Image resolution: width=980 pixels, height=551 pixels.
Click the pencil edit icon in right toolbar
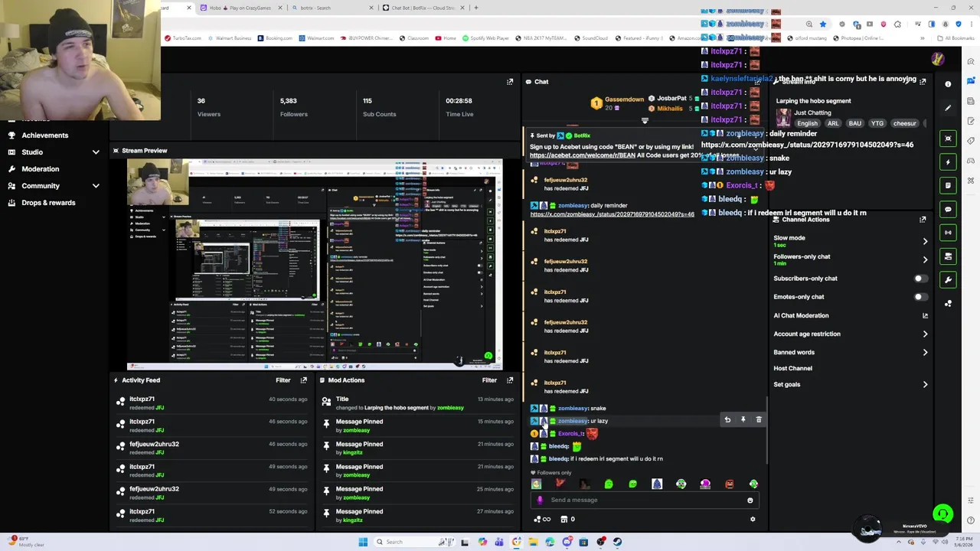coord(948,108)
